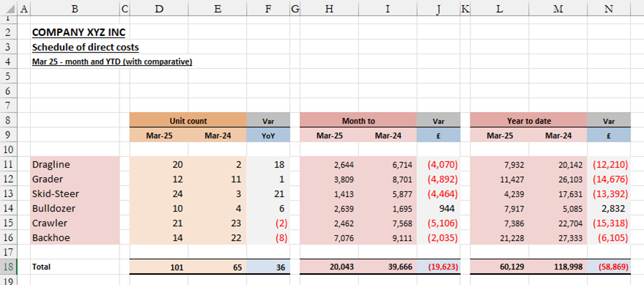
Task: Select column B header
Action: tap(75, 10)
